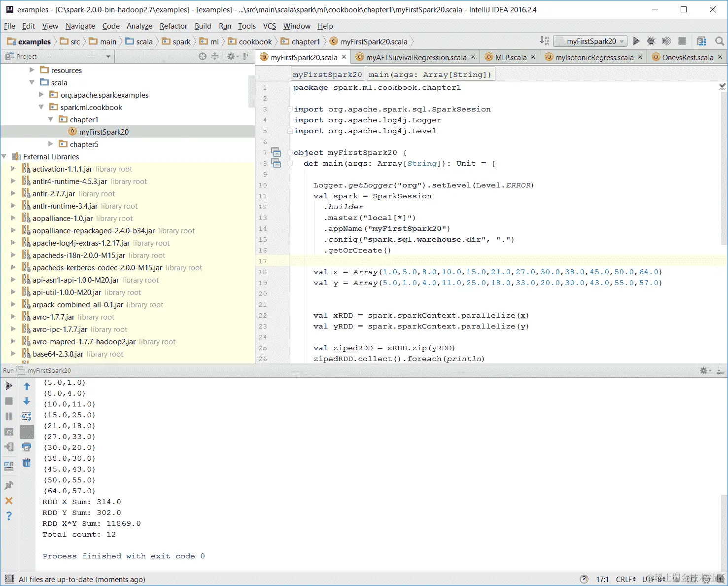Open Project panel gear settings
This screenshot has width=728, height=586.
point(231,56)
